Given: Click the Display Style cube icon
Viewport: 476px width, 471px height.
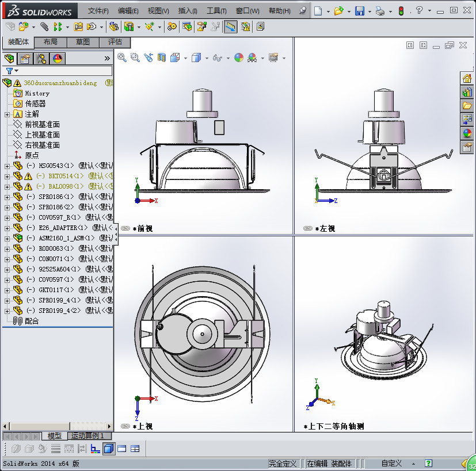Looking at the screenshot, I should tap(196, 58).
